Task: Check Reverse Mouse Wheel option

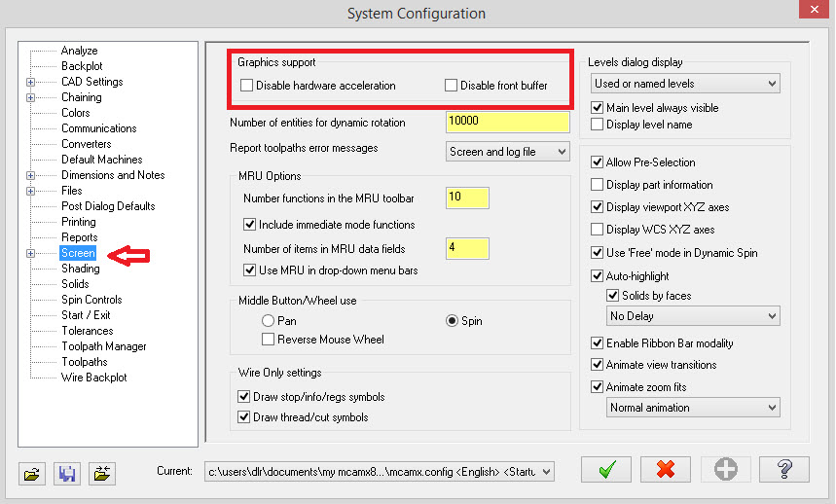Action: 269,340
